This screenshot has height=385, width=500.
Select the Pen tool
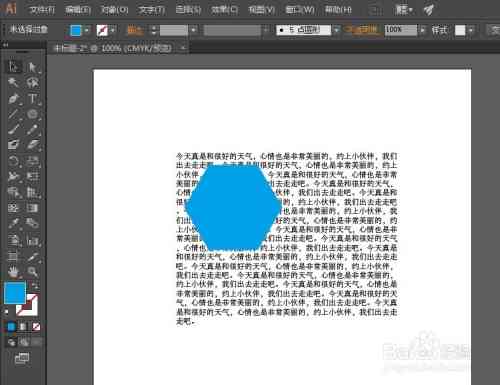coord(13,98)
